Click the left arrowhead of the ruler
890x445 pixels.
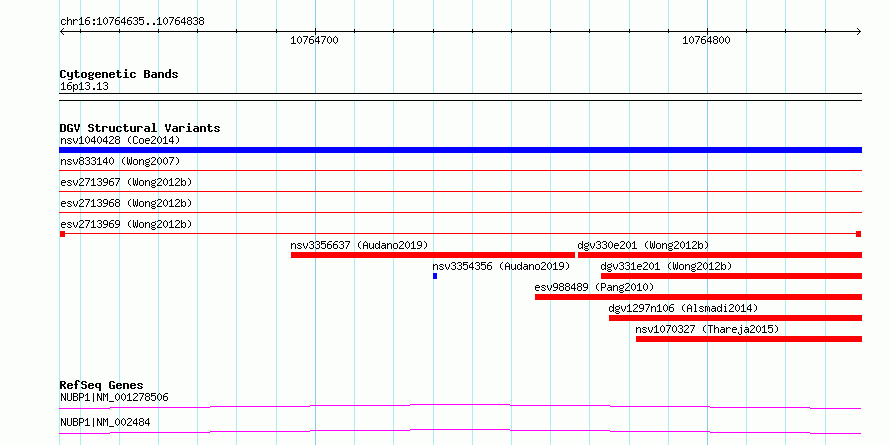pos(62,32)
